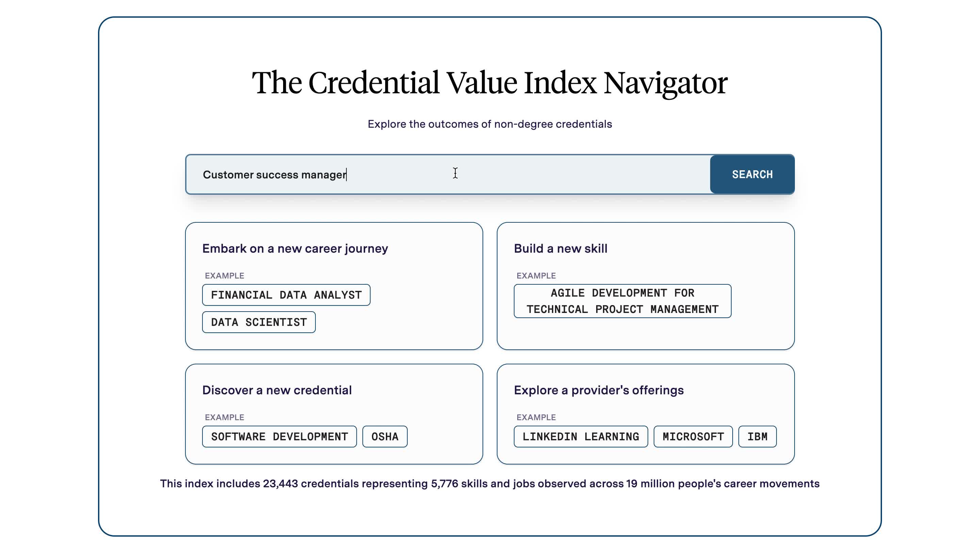Click the index statistics footer text
980x553 pixels.
coord(490,484)
